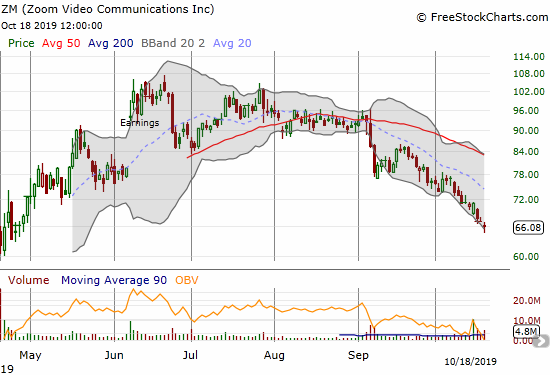Click the 90.00 price axis label

(x=526, y=130)
